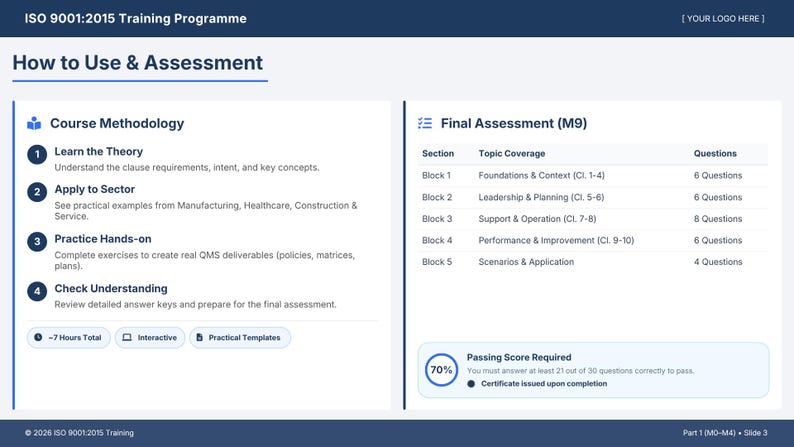
Task: Click Performance & Improvement (Cl. 9-10) cell
Action: 556,240
